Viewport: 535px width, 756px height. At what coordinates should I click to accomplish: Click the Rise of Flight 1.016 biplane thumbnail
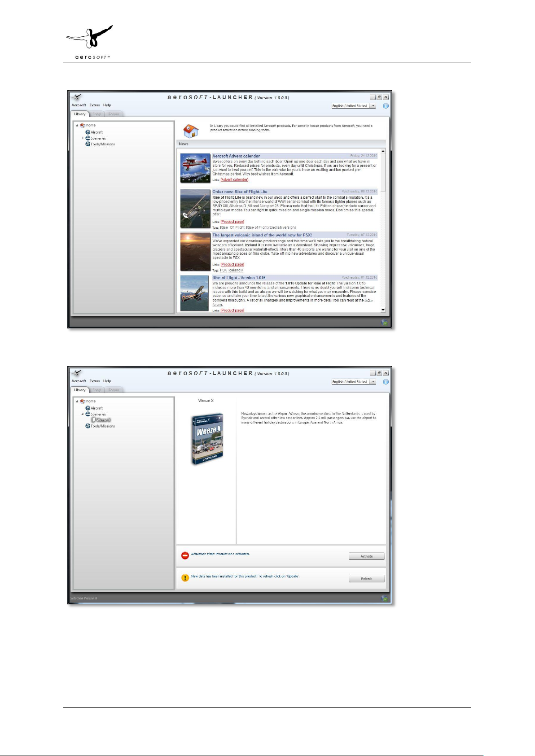click(x=195, y=293)
